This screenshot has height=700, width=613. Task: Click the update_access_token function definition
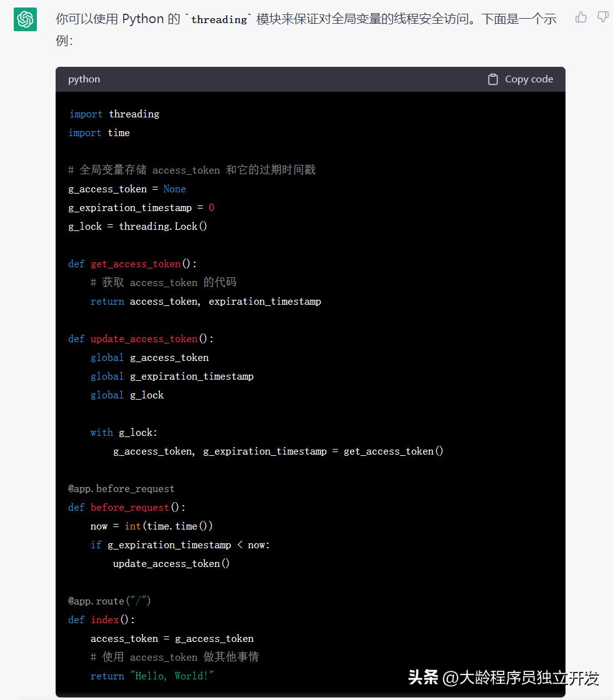144,338
